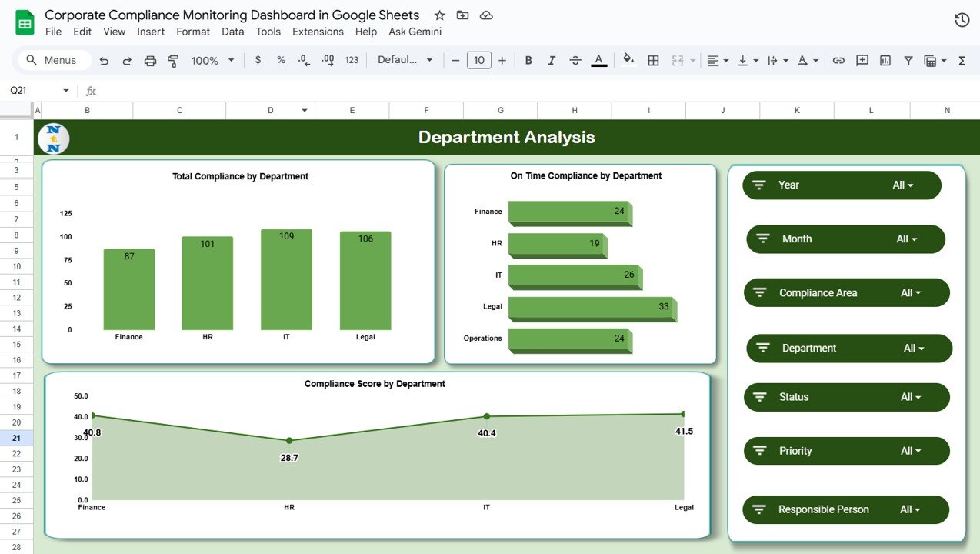Click the undo icon

pyautogui.click(x=104, y=60)
